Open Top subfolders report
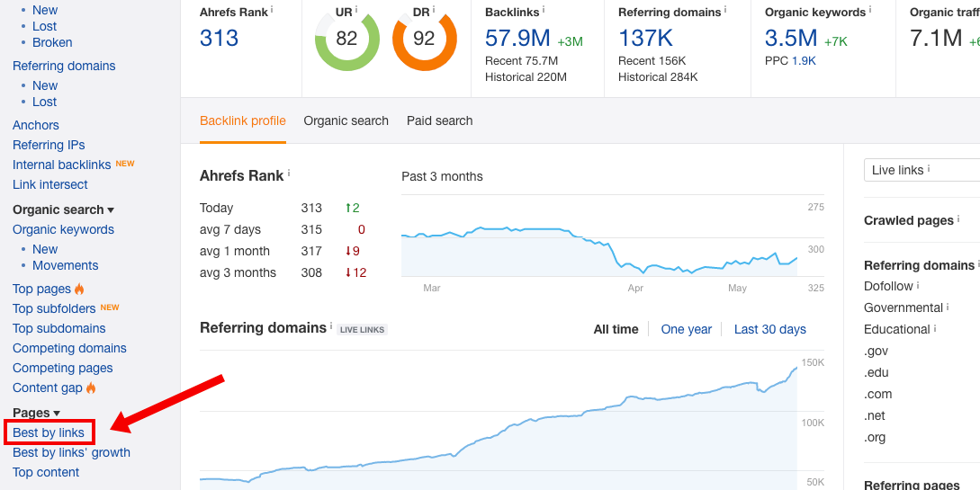The width and height of the screenshot is (980, 490). tap(54, 308)
